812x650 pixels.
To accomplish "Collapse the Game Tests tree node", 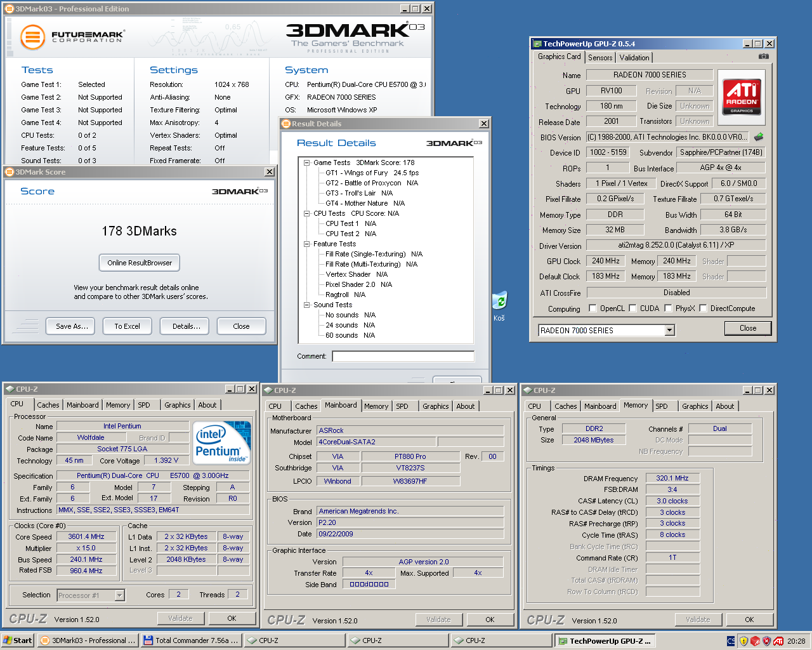I will click(306, 162).
